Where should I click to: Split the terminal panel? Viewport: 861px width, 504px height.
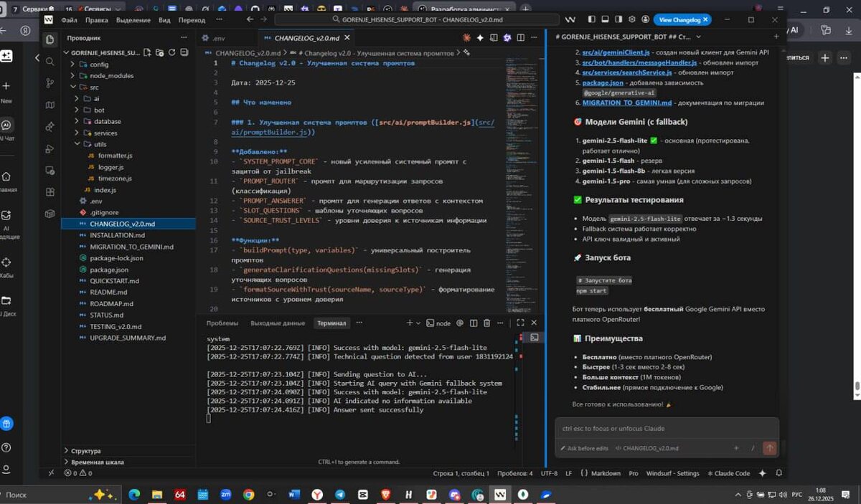point(473,323)
